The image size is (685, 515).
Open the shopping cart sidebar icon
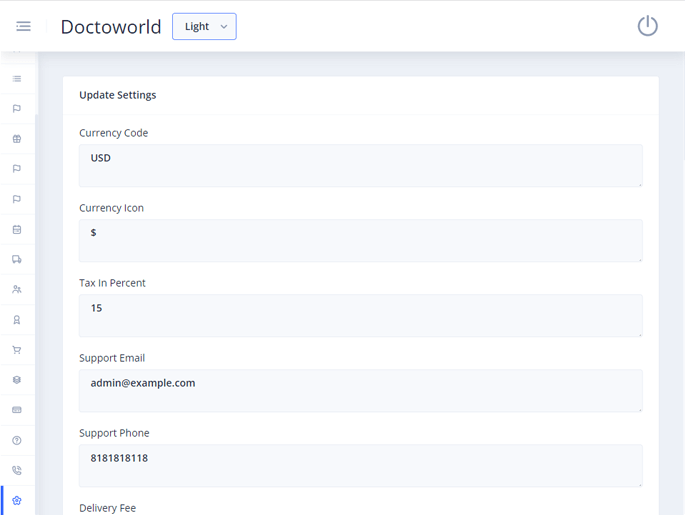17,350
